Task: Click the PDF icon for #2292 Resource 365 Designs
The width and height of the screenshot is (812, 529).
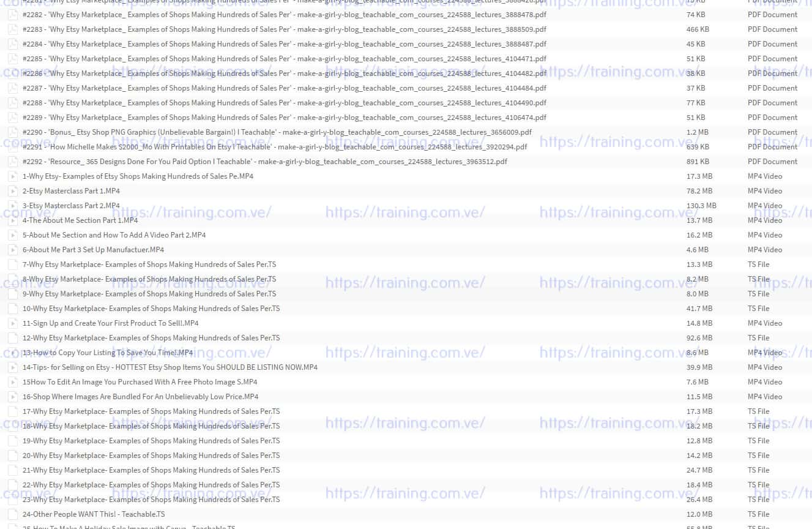Action: pyautogui.click(x=12, y=162)
